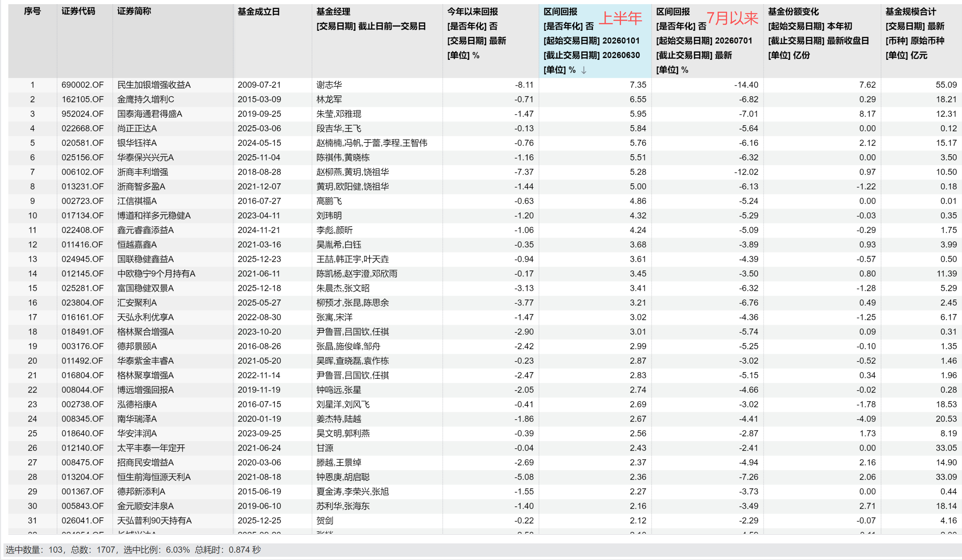Select fund name 天弘永利优享A
This screenshot has height=560, width=962.
pyautogui.click(x=145, y=317)
